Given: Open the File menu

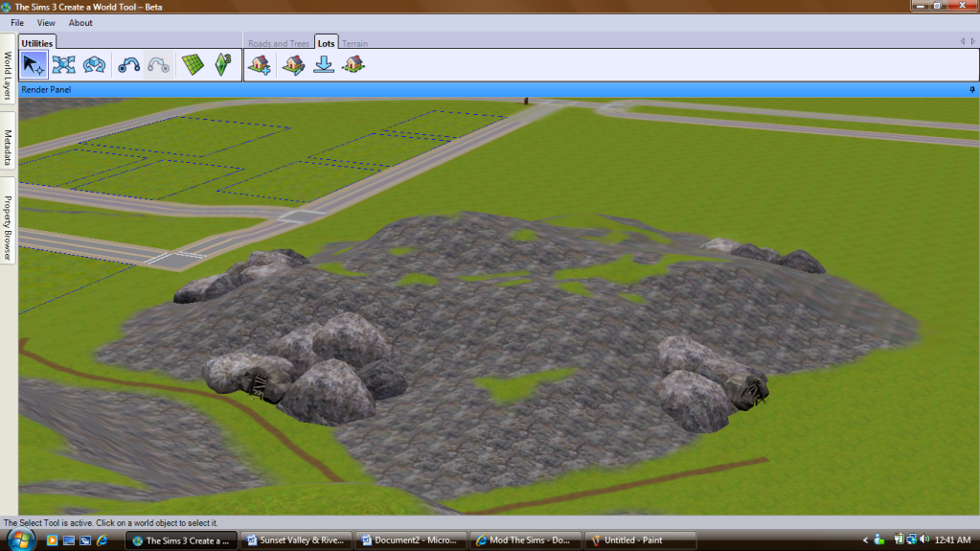Looking at the screenshot, I should (17, 23).
